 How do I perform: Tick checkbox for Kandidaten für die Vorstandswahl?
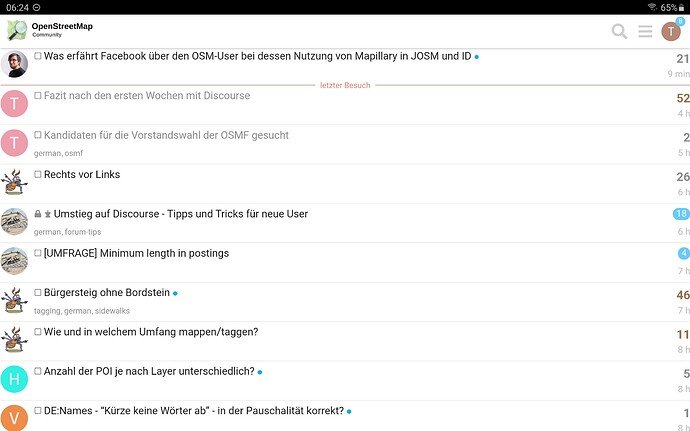pyautogui.click(x=38, y=135)
